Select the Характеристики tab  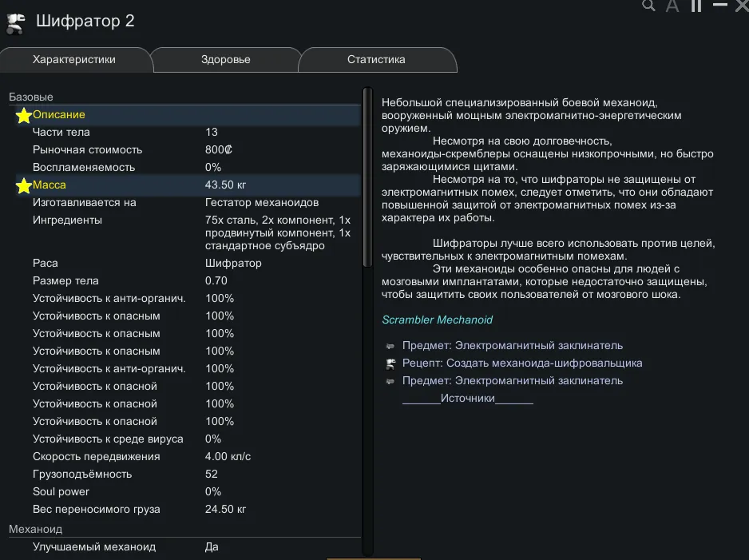coord(74,60)
